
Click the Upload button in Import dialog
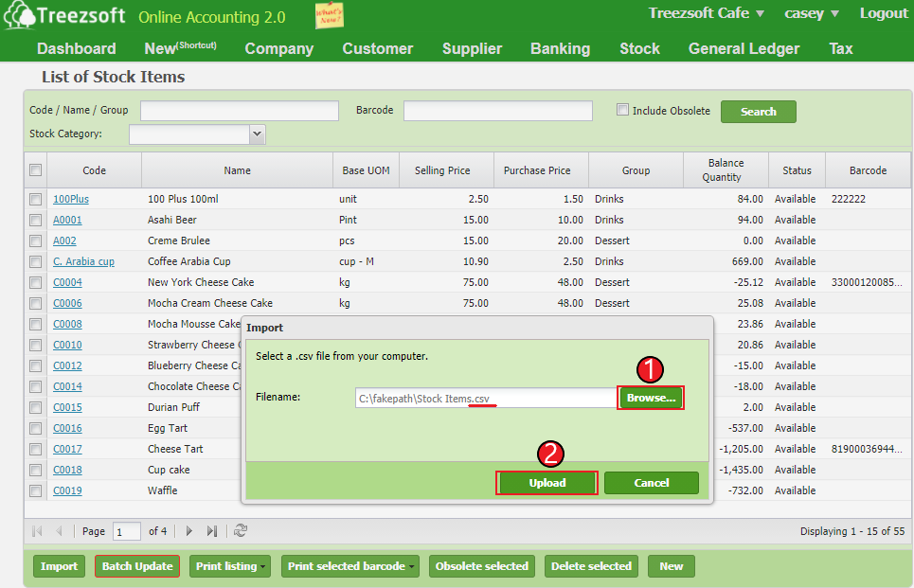[547, 483]
